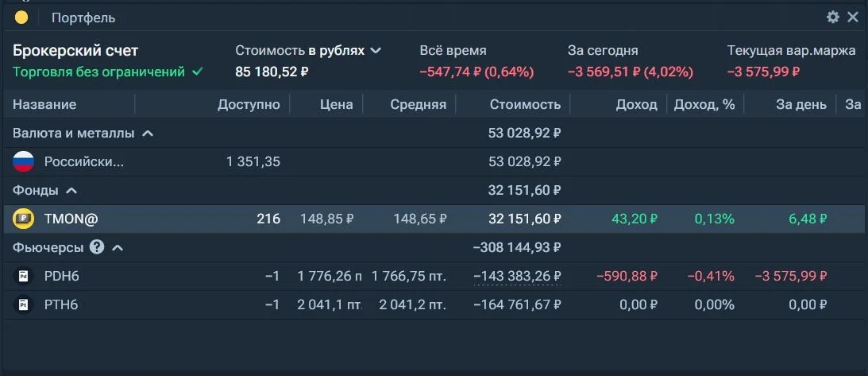The width and height of the screenshot is (868, 376).
Task: Click today's result −3 569,51 ₽ (4,02%)
Action: [631, 72]
